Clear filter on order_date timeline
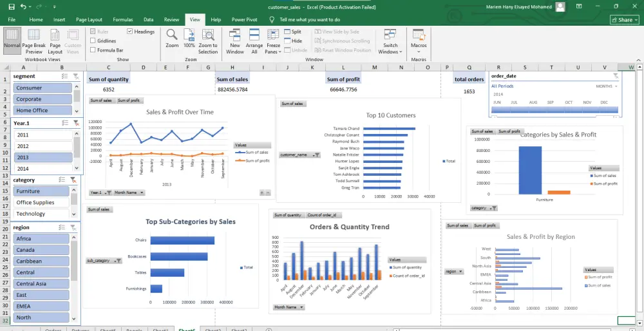Screen dimensions: 644x331 (615, 75)
